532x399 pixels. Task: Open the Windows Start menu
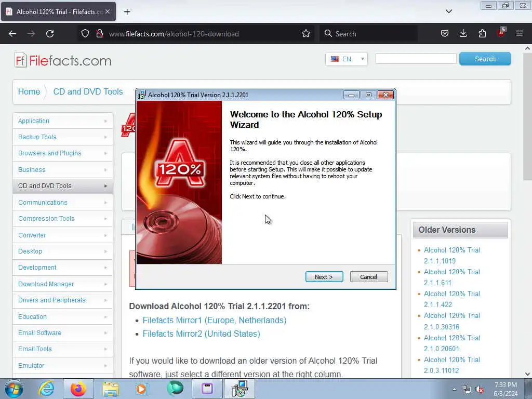[14, 389]
